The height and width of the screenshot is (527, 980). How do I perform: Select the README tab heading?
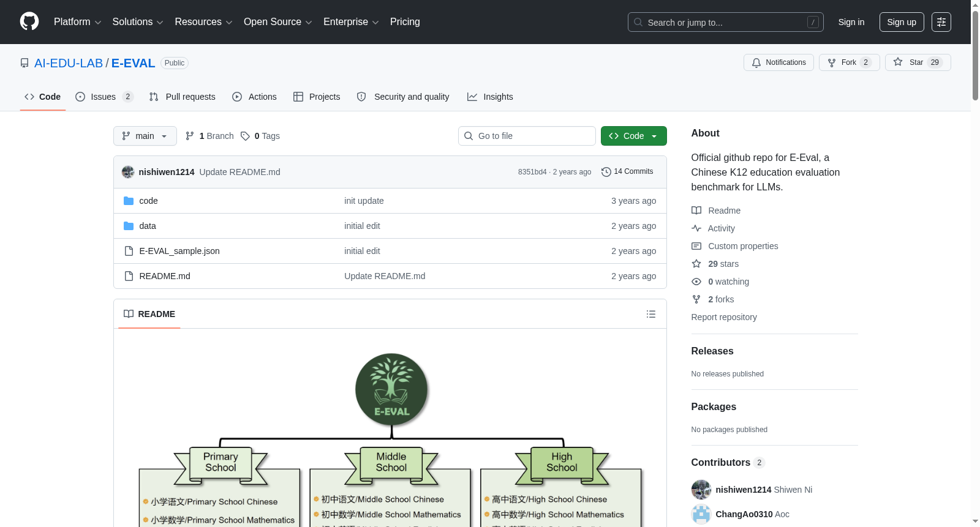coord(149,314)
